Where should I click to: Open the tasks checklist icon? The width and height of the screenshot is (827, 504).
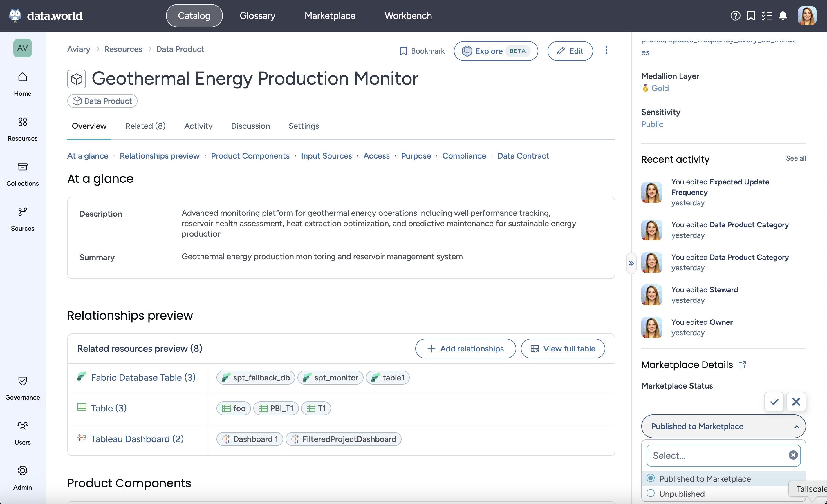click(x=767, y=16)
